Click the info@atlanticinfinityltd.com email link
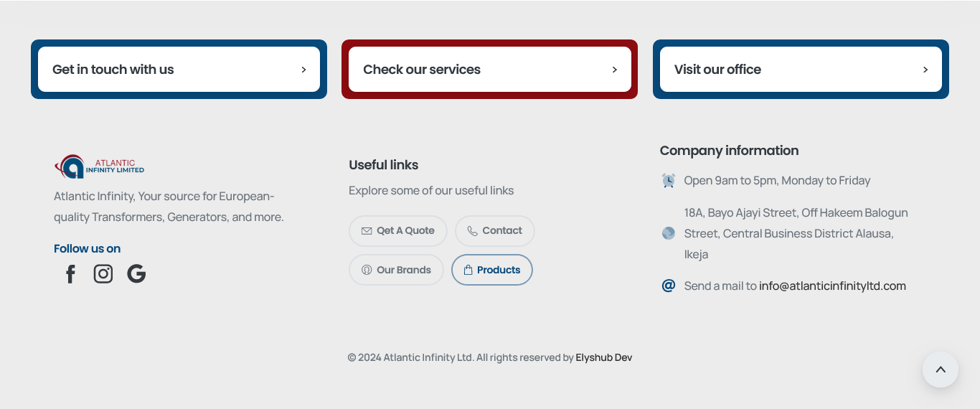The height and width of the screenshot is (409, 980). pos(832,286)
